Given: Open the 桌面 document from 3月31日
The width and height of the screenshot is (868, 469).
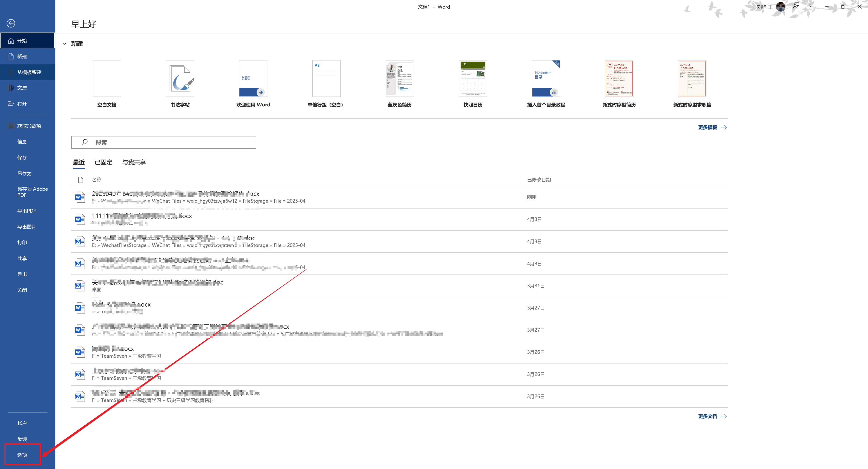Looking at the screenshot, I should point(399,286).
